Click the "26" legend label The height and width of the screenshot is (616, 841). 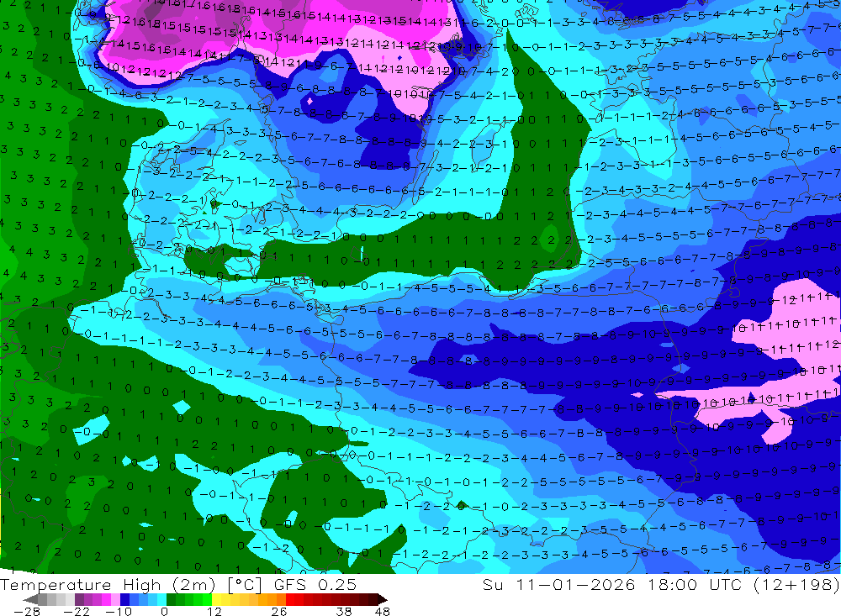click(279, 611)
